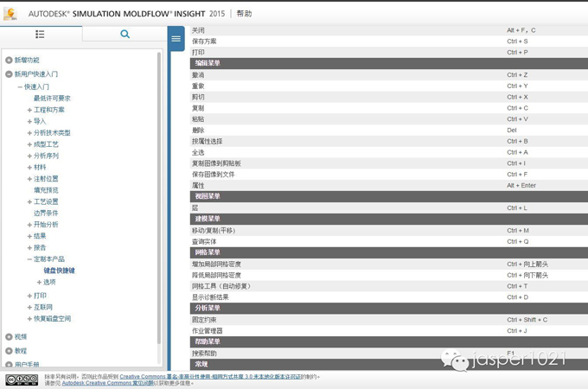Click the Ctrl + Y shortcut cell

tap(517, 86)
